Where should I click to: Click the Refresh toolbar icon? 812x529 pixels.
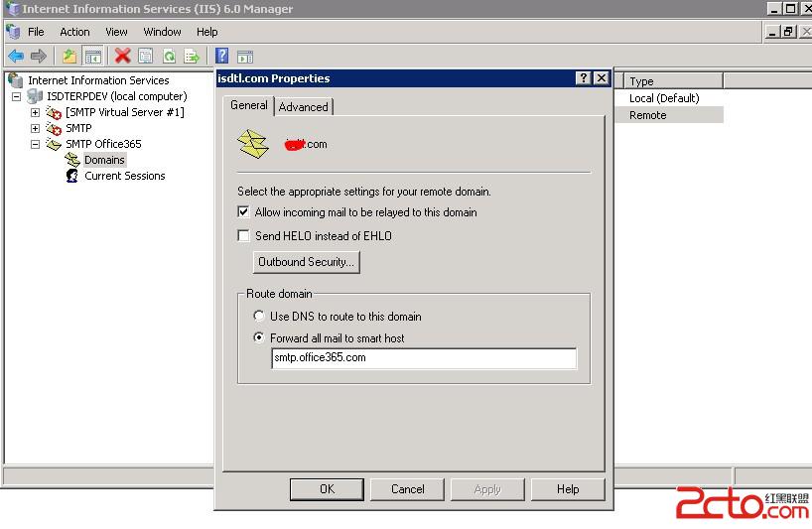coord(169,56)
